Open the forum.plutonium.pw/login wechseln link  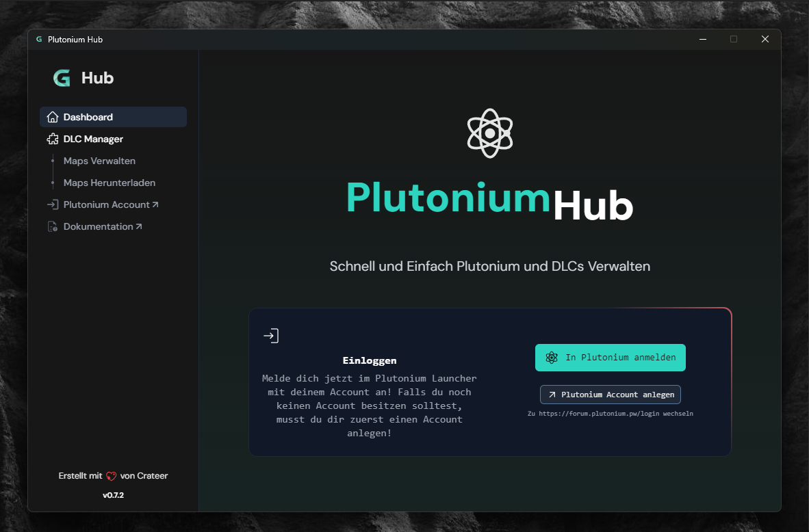tap(610, 413)
